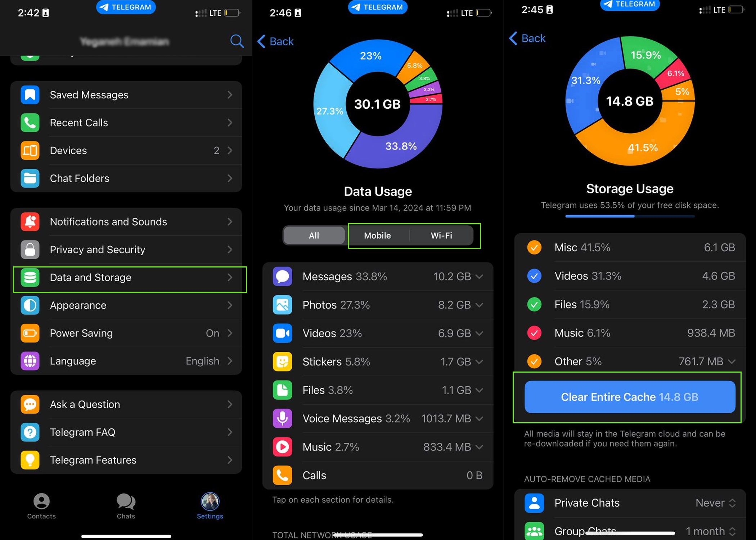Select the Mobile data usage tab

377,235
